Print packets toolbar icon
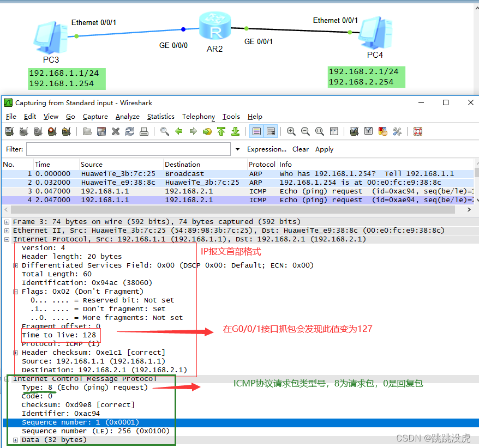The width and height of the screenshot is (479, 448). tap(144, 131)
